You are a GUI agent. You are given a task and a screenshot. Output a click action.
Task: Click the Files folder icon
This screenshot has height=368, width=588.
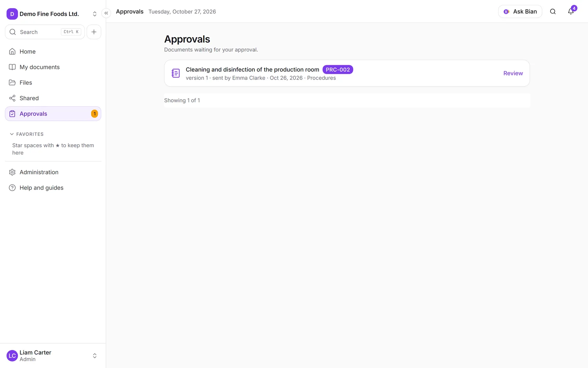click(12, 82)
